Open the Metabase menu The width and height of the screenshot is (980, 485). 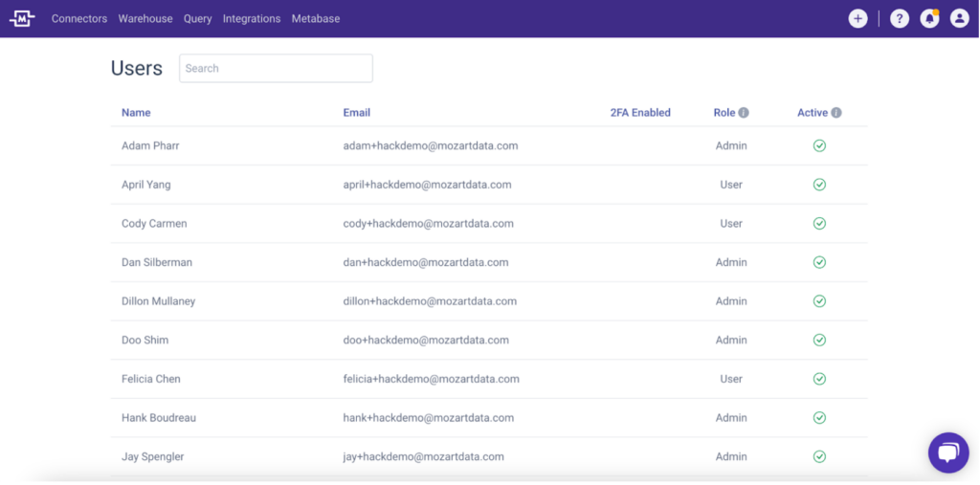tap(316, 19)
